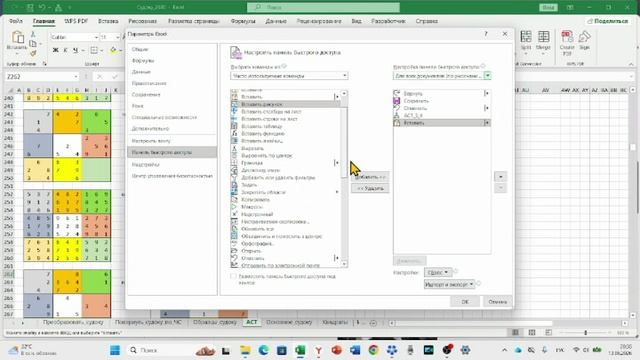
Task: Expand fill color options arrow
Action: pyautogui.click(x=120, y=50)
